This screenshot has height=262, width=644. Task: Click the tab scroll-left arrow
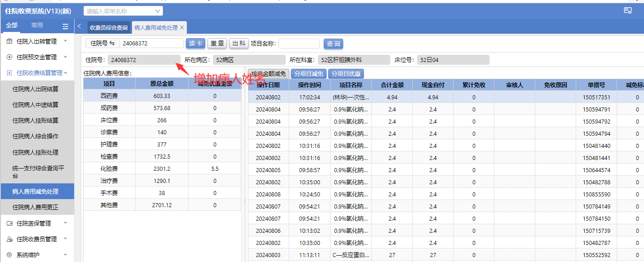point(79,27)
